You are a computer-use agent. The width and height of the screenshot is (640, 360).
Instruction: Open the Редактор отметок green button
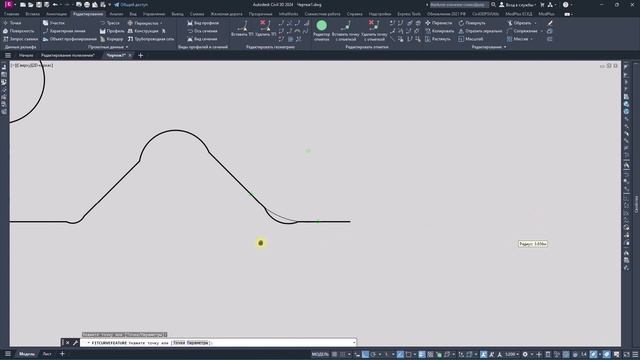pos(322,30)
